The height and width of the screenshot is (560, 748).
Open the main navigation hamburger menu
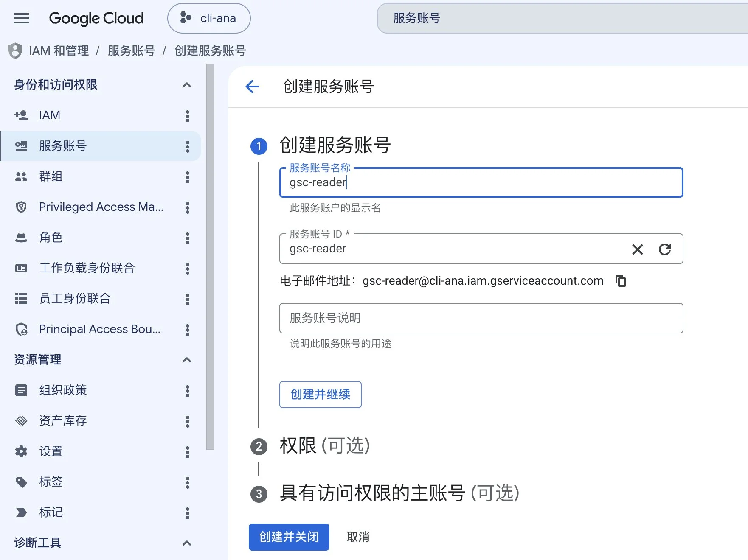click(21, 18)
